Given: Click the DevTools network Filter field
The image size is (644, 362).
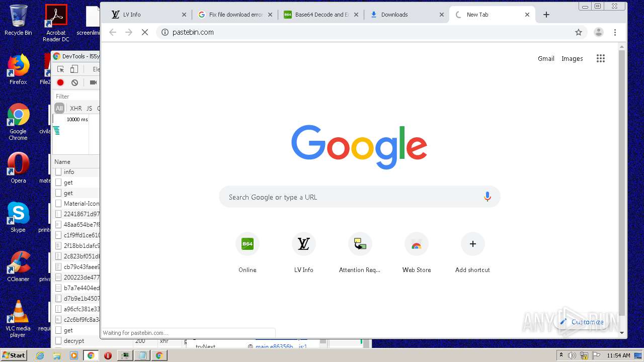Looking at the screenshot, I should (76, 96).
